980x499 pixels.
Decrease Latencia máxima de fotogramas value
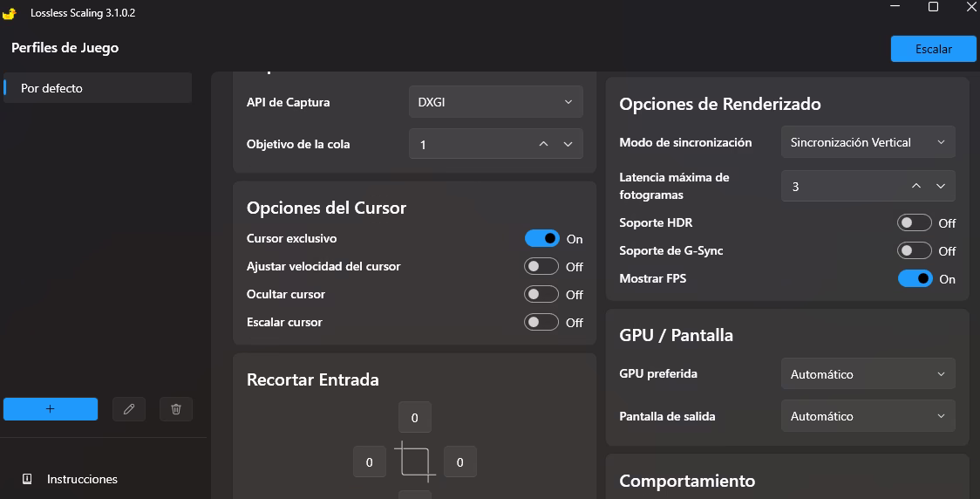[x=941, y=187]
